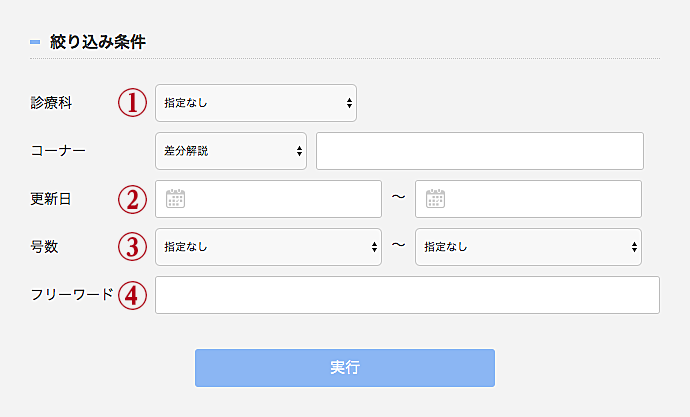Click the arrows on the 診療科 select box
690x417 pixels.
(x=349, y=103)
